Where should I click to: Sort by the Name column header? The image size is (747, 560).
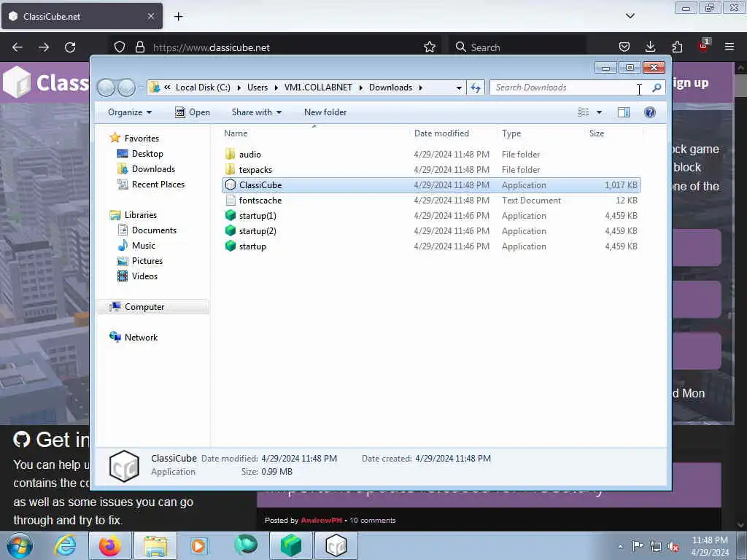[236, 133]
